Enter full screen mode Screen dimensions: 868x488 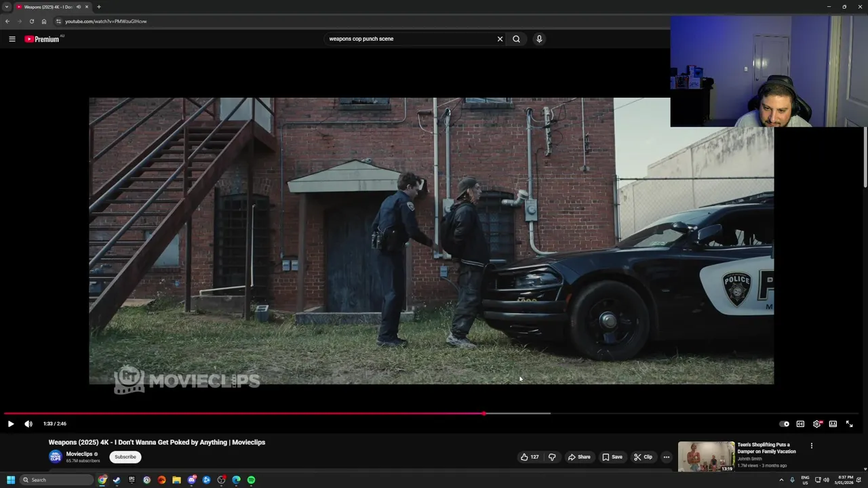click(849, 424)
